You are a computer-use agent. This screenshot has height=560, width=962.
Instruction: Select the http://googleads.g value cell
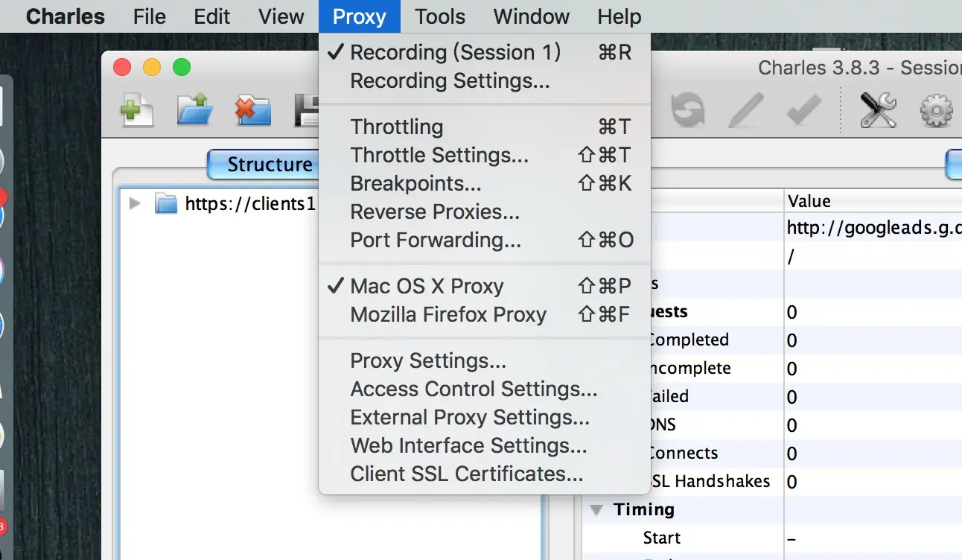point(873,229)
